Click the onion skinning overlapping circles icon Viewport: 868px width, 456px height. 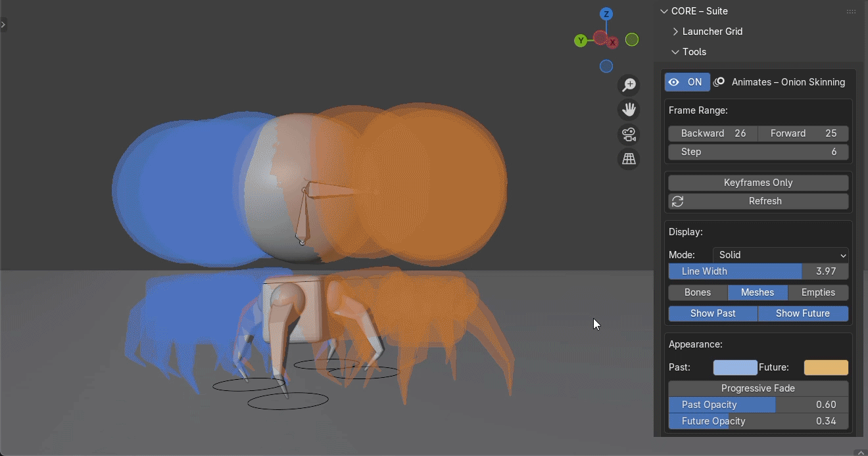click(x=719, y=82)
